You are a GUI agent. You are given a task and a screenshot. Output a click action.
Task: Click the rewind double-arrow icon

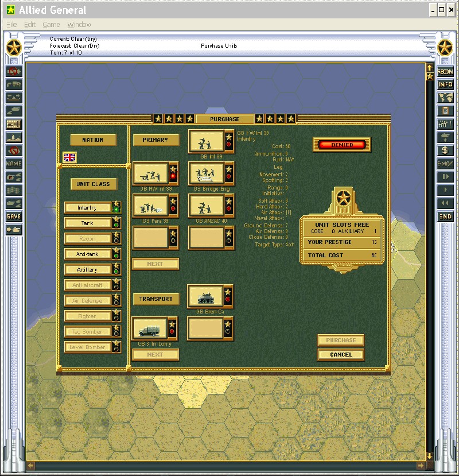[445, 203]
